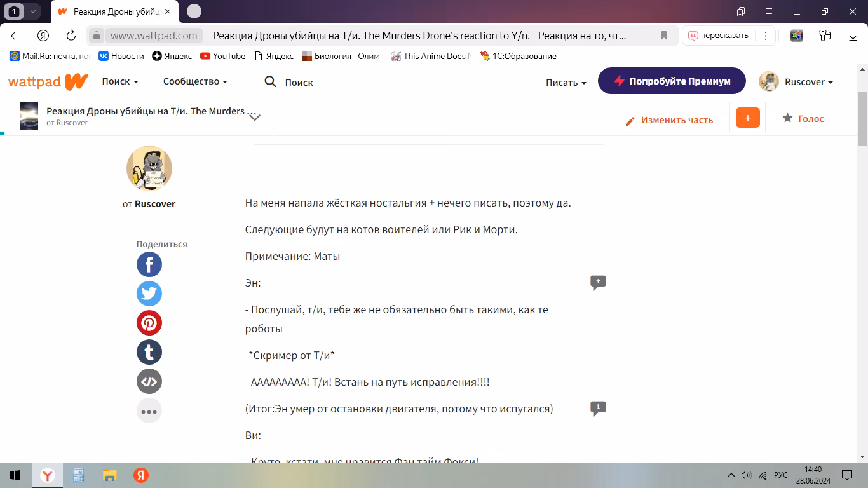Open Биология - Олимп bookmark

(342, 56)
